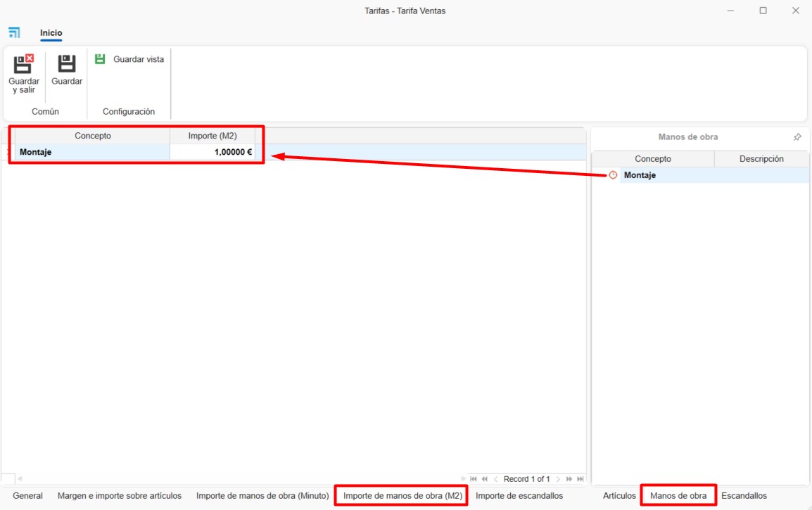Select Importe de manos de obra (Minuto) tab

tap(262, 496)
